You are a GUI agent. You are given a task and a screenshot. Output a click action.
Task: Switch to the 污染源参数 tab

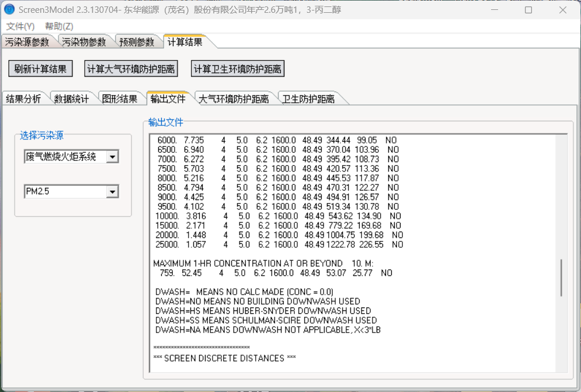[x=27, y=42]
